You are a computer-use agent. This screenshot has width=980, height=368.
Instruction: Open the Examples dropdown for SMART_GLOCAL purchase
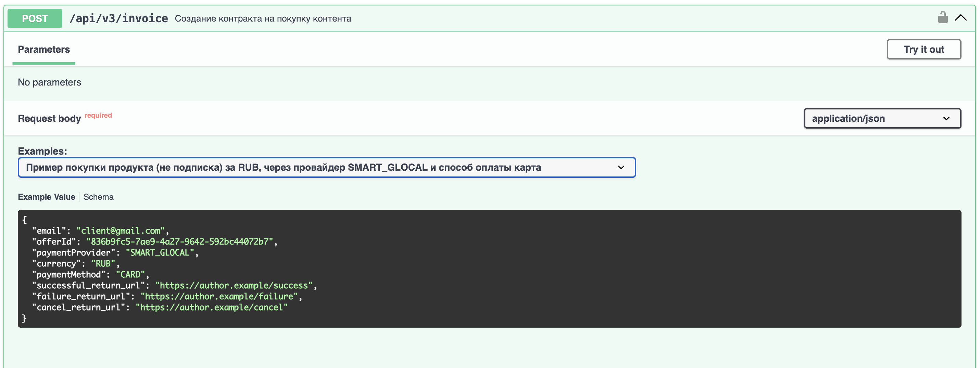(327, 167)
